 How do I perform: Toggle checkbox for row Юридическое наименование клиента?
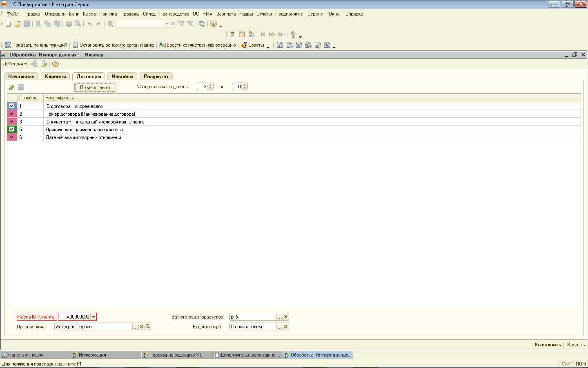point(12,129)
